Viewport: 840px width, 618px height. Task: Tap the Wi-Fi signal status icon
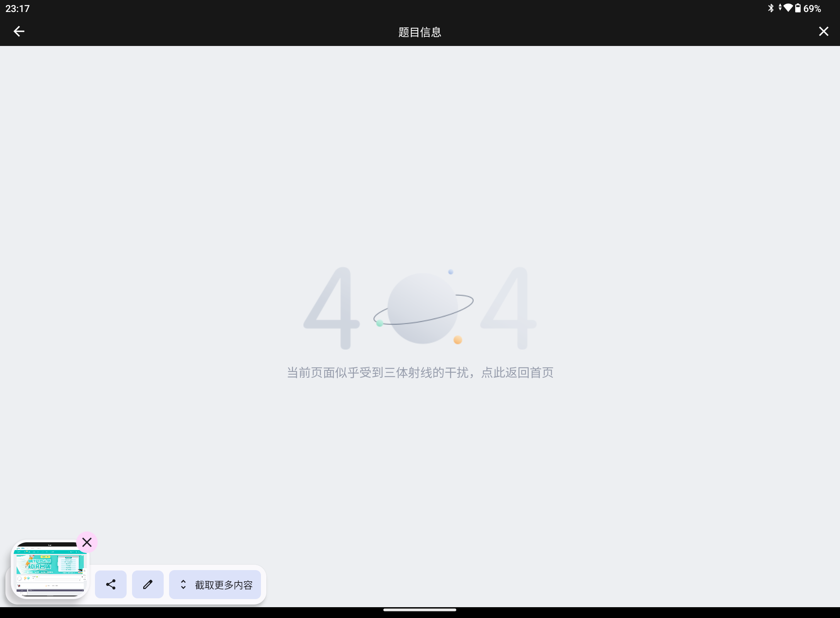pos(788,8)
